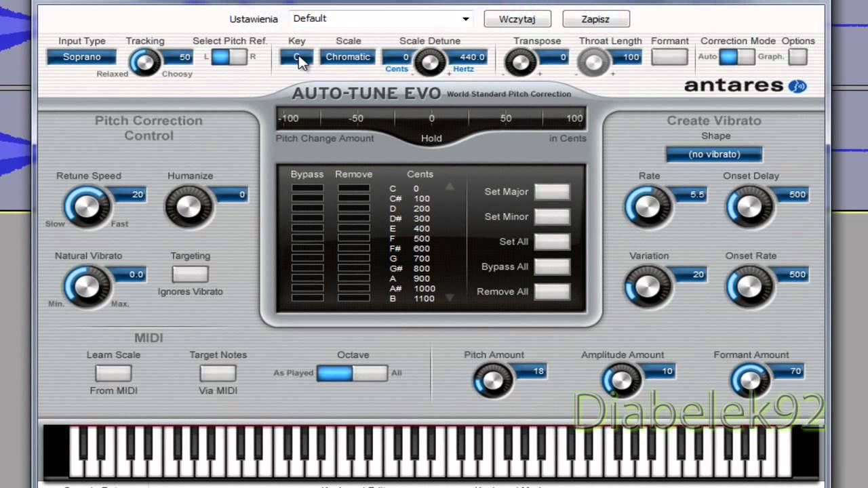The width and height of the screenshot is (868, 488).
Task: Toggle Remove for note A
Action: click(x=353, y=278)
